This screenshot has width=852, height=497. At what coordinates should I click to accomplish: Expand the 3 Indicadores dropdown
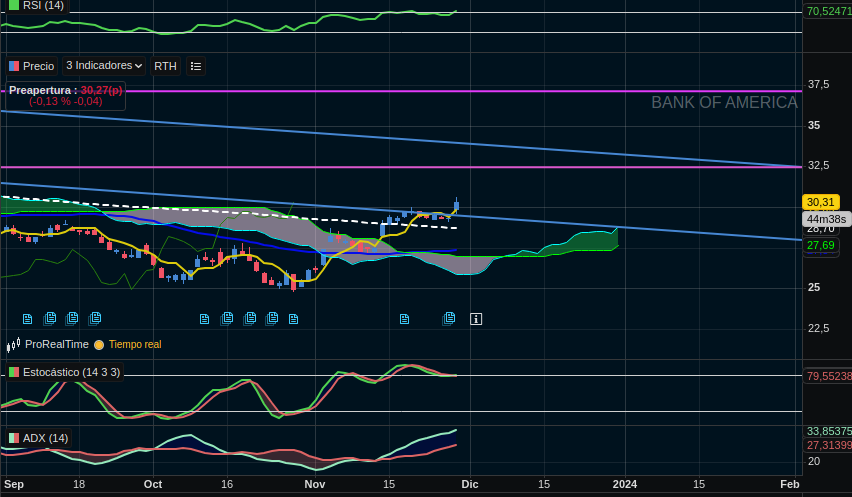click(104, 66)
